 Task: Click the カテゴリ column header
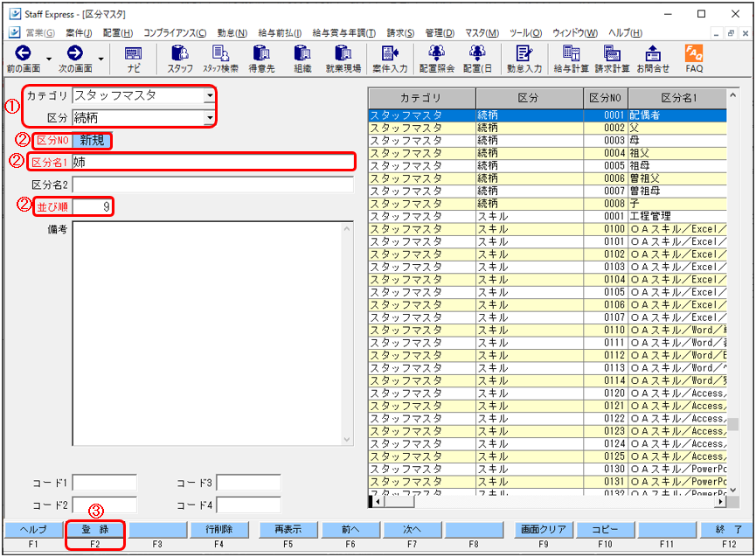[422, 99]
